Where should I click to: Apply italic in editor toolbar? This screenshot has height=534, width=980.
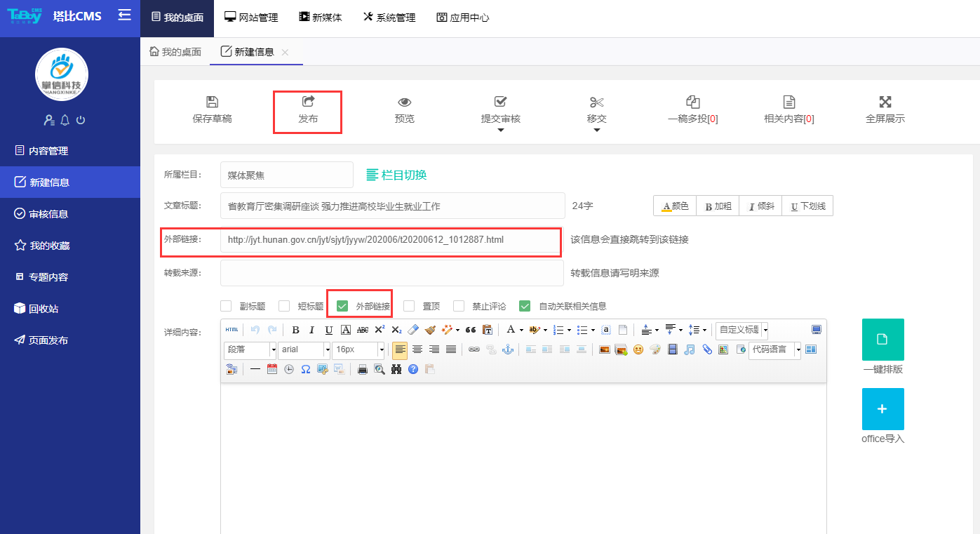pyautogui.click(x=311, y=330)
